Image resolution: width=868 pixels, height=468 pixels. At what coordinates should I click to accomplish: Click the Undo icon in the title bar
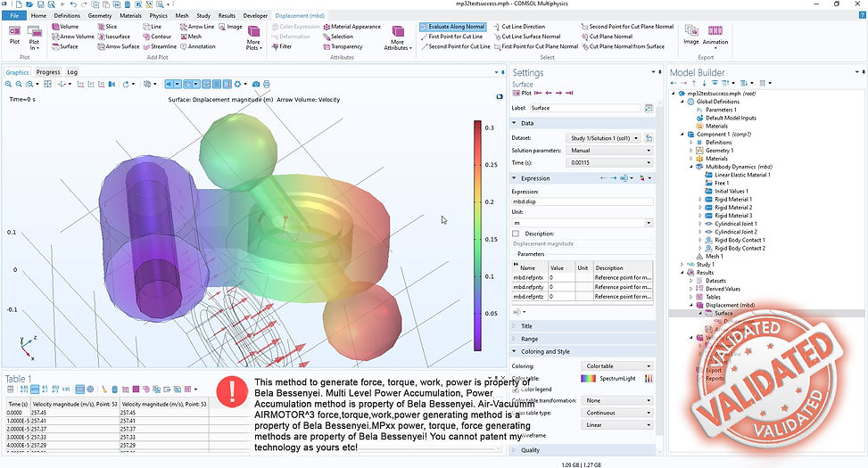pyautogui.click(x=73, y=4)
